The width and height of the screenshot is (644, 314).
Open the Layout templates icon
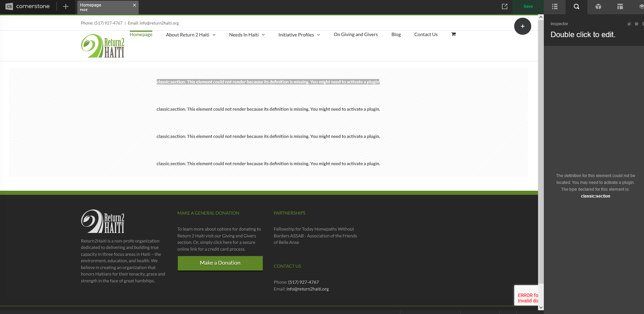tap(620, 6)
